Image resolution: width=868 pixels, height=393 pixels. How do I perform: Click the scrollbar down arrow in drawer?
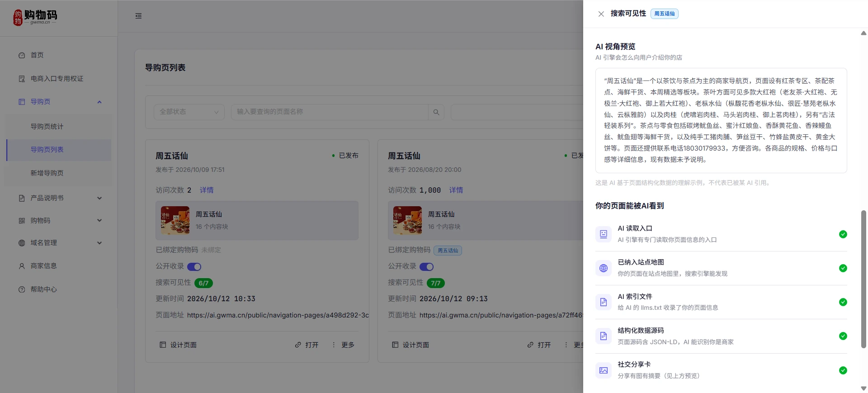863,388
